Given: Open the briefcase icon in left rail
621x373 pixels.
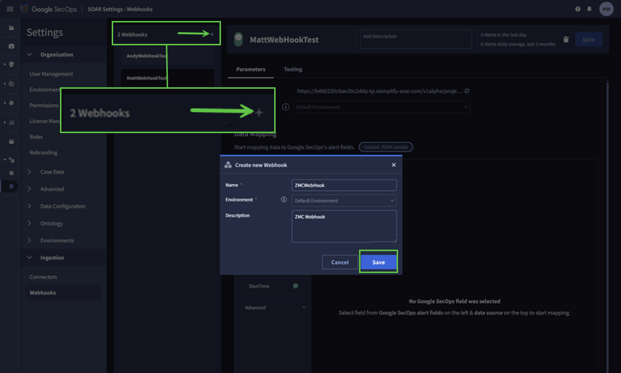Looking at the screenshot, I should click(x=11, y=46).
